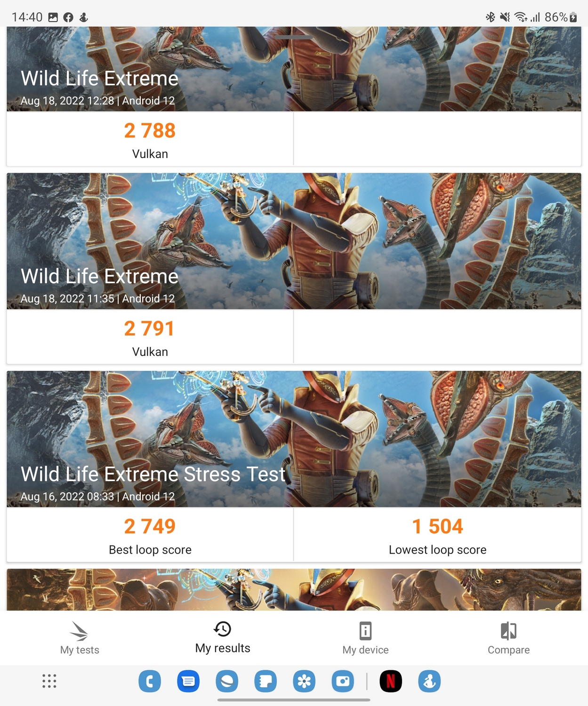Screen dimensions: 588x706
Task: Open Wild Life Extreme result from 12:28
Action: [294, 69]
